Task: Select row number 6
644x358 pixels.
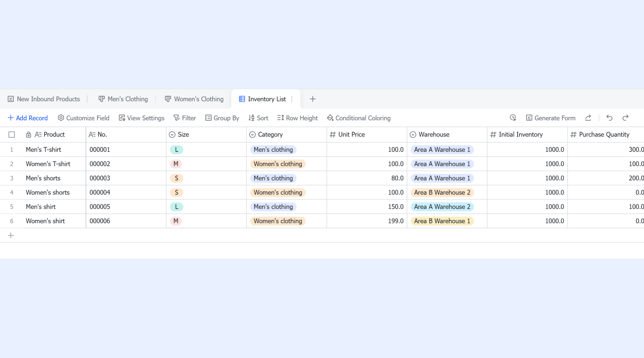Action: tap(12, 221)
